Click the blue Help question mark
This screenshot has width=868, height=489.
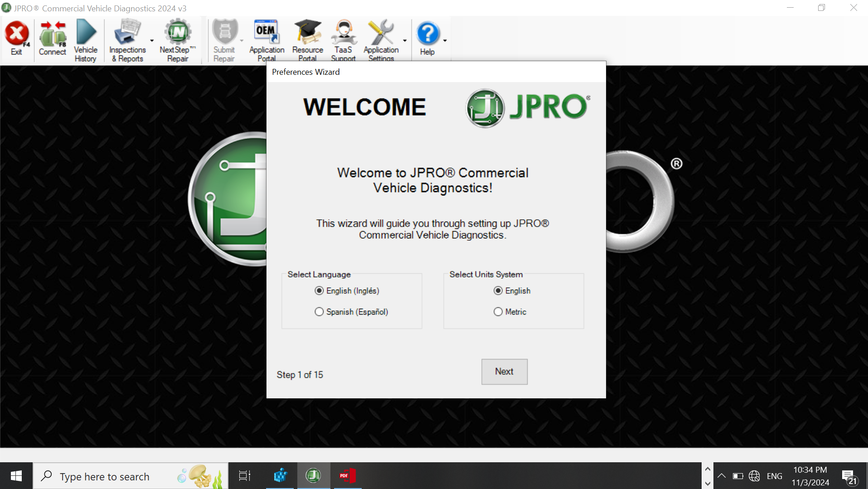click(x=427, y=34)
